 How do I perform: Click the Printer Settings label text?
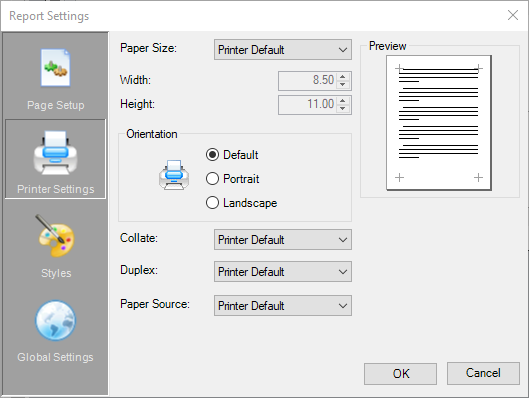(56, 189)
